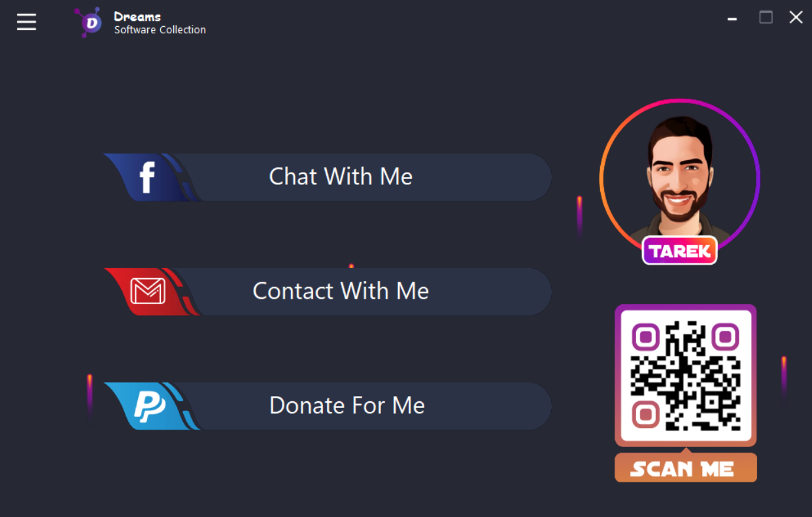
Task: Click the Facebook icon
Action: [148, 177]
